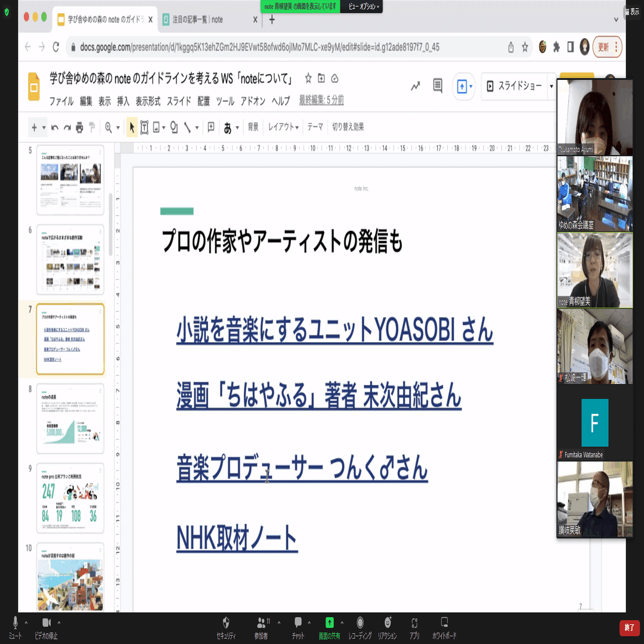Open new slide layout dropdown arrow
644x644 pixels.
tap(44, 128)
